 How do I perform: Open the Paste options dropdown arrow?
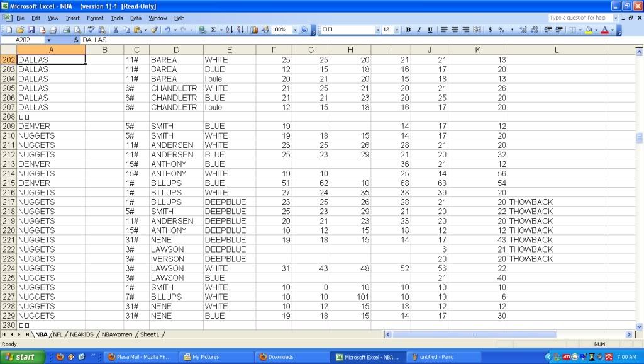[145, 30]
